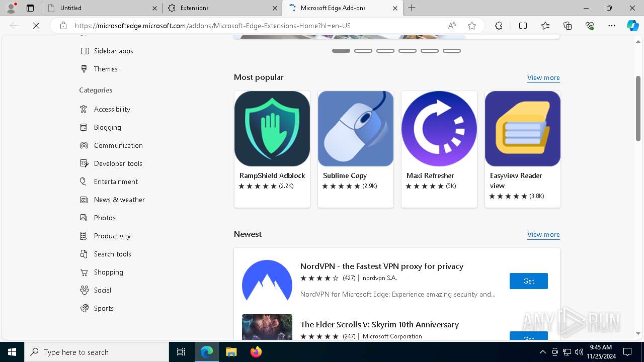Open the Collections icon

coord(568,26)
